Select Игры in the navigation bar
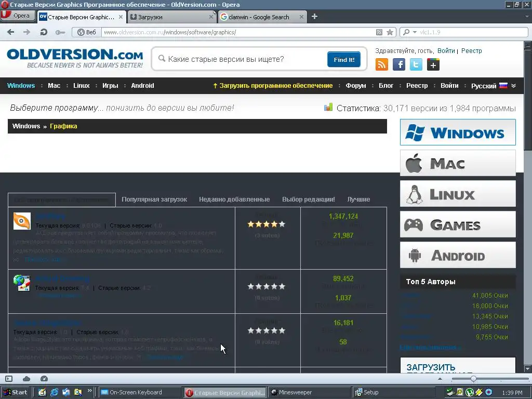The height and width of the screenshot is (399, 532). pos(110,86)
